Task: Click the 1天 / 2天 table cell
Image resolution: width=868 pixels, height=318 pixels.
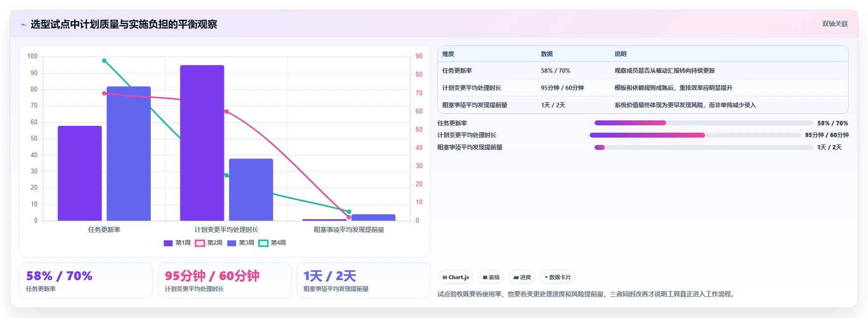Action: [x=553, y=105]
